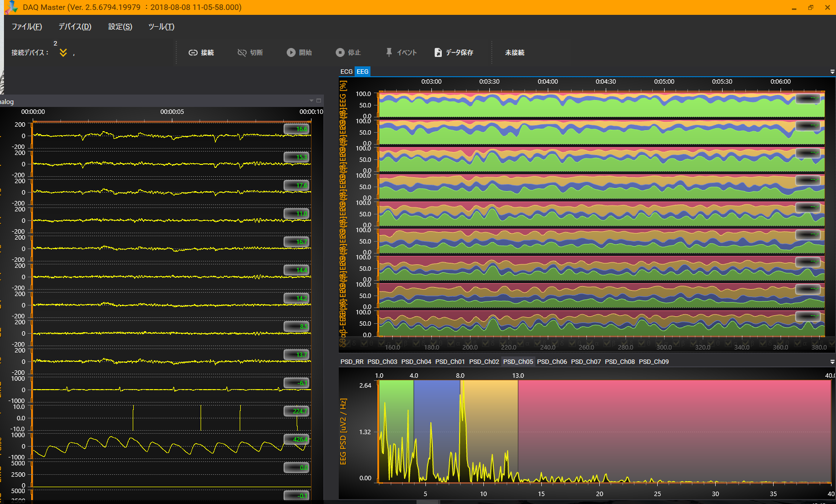Click the 00:00:05 mark on analog timeline
Image resolution: width=836 pixels, height=504 pixels.
[x=172, y=112]
